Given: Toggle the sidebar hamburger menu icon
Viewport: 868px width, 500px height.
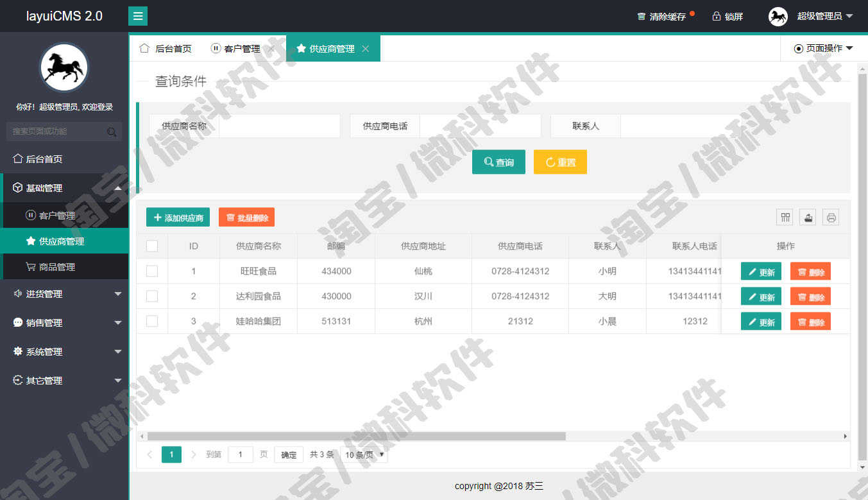Looking at the screenshot, I should (x=138, y=16).
